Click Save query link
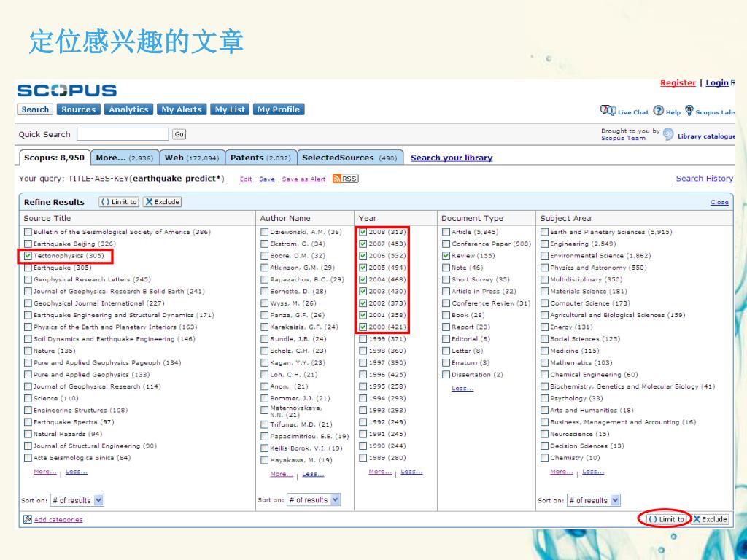This screenshot has height=560, width=747. click(x=267, y=179)
